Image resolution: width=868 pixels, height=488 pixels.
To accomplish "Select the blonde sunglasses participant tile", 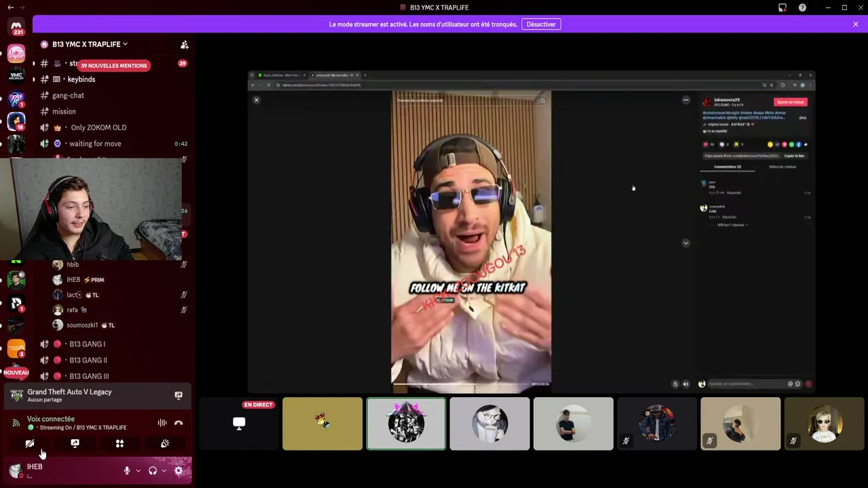I will [824, 424].
